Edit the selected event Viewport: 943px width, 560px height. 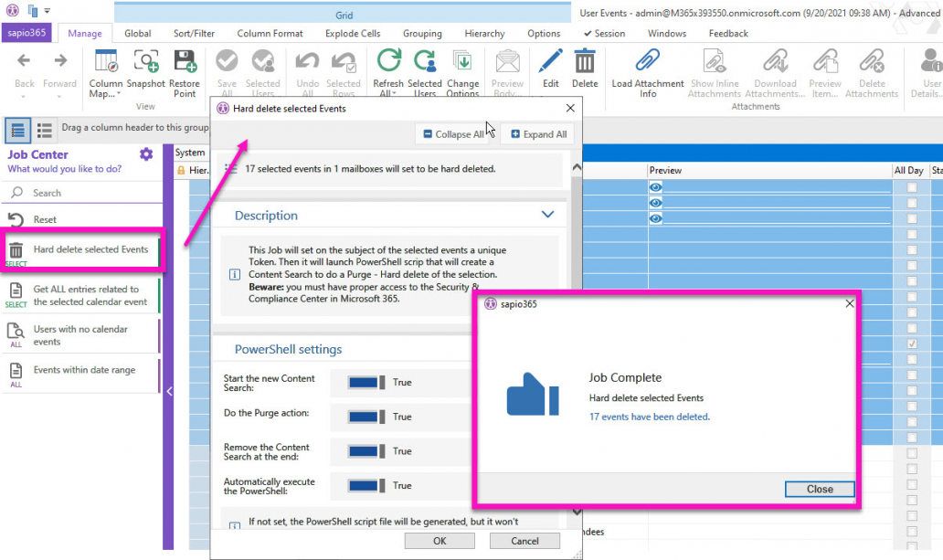tap(550, 69)
